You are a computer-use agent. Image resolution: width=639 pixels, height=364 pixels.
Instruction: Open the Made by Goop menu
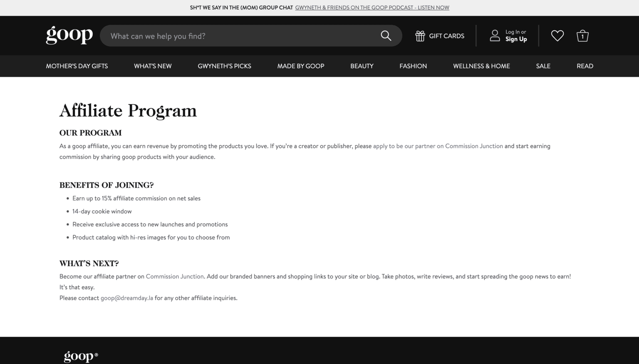pos(300,66)
